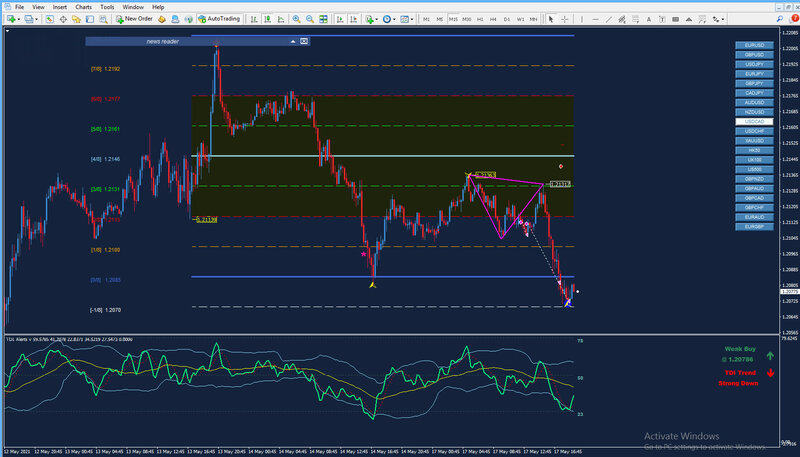Switch chart to candlesticks icon
This screenshot has width=800, height=457.
pyautogui.click(x=267, y=19)
